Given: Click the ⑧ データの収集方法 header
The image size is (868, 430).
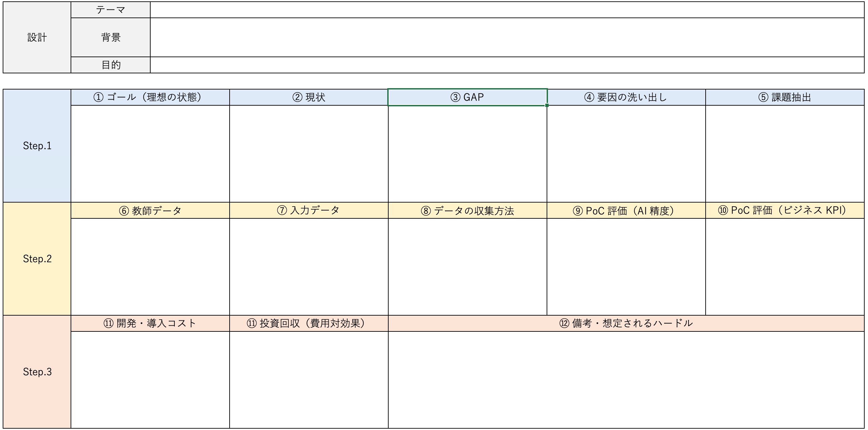Looking at the screenshot, I should click(467, 210).
